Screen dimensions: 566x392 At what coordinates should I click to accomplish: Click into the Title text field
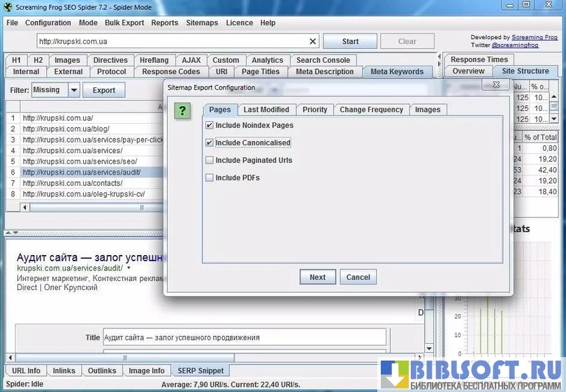point(245,337)
